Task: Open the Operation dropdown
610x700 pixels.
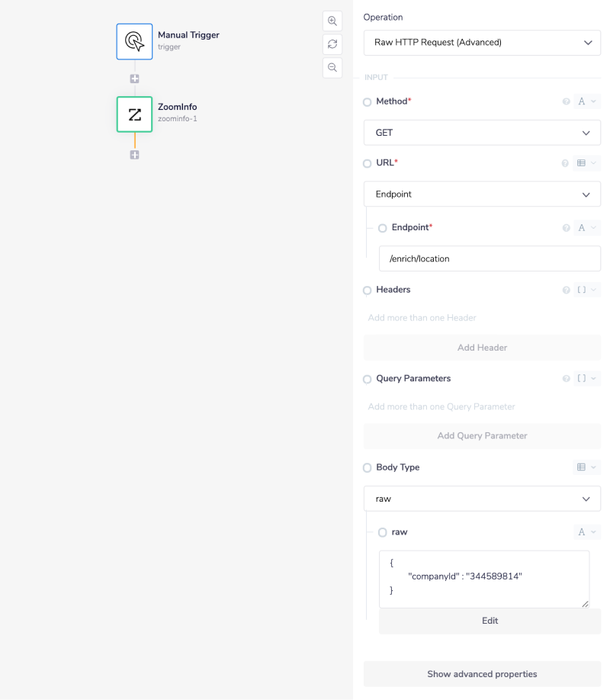Action: (x=482, y=43)
